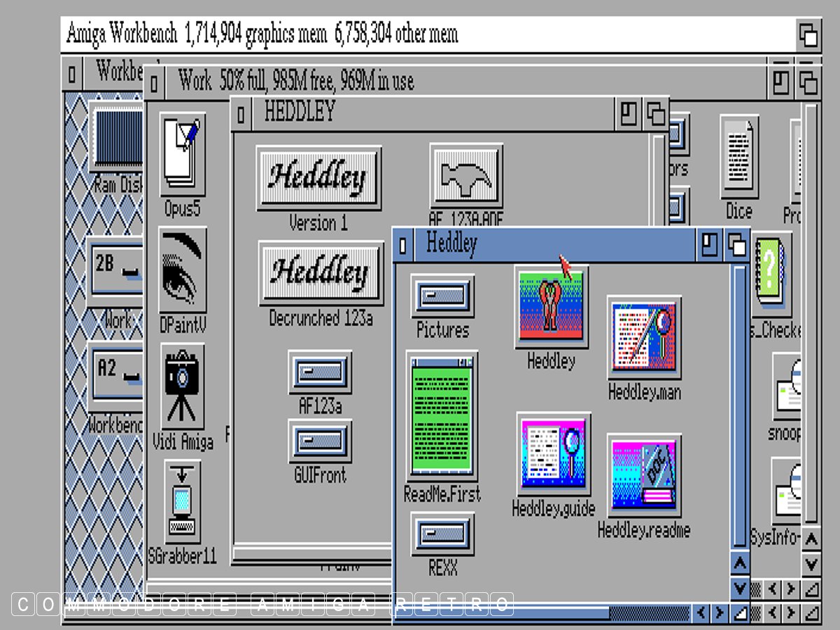Image resolution: width=840 pixels, height=630 pixels.
Task: Open the Dice document icon
Action: [x=739, y=157]
